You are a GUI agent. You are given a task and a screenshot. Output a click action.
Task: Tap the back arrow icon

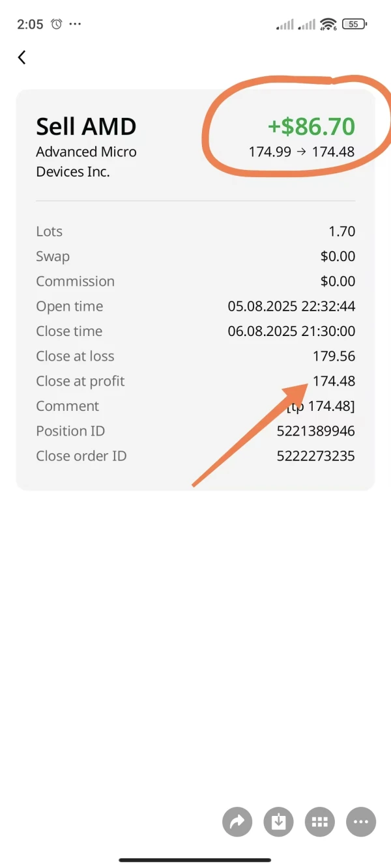tap(22, 57)
